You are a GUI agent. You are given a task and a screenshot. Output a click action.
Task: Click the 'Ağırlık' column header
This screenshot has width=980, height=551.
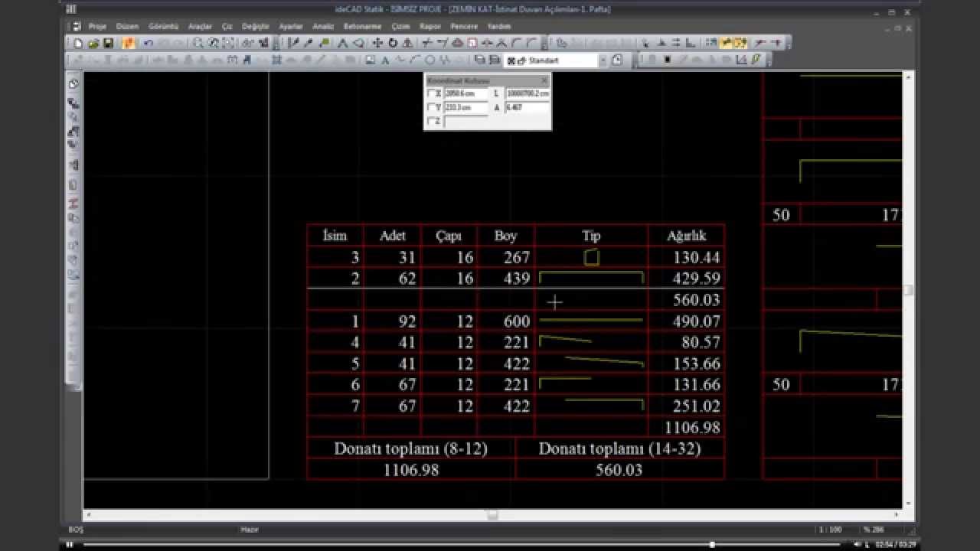pos(686,236)
